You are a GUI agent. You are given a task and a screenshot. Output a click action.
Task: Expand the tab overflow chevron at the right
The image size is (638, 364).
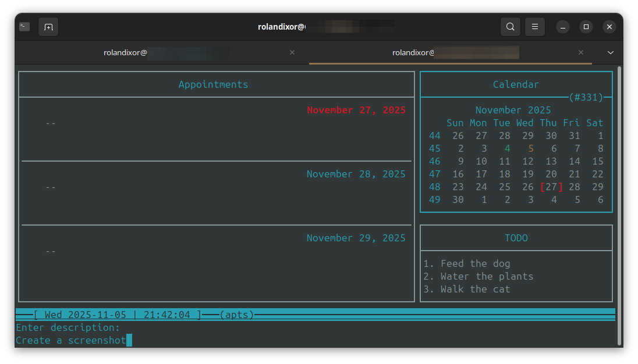[x=610, y=52]
